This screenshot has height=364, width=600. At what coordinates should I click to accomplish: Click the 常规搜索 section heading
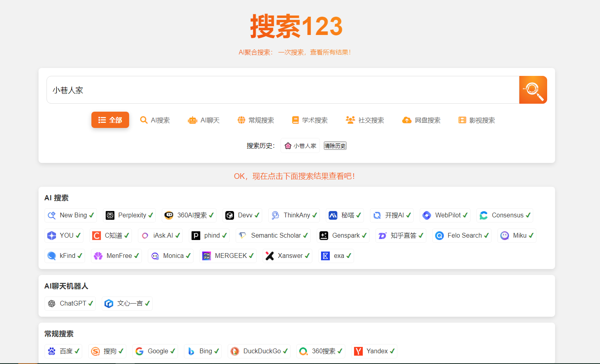59,334
